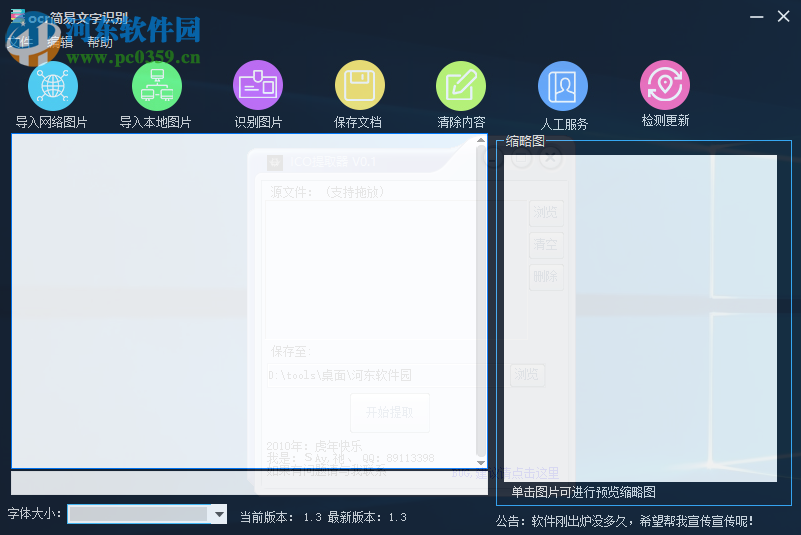Click the import network image icon

(53, 86)
